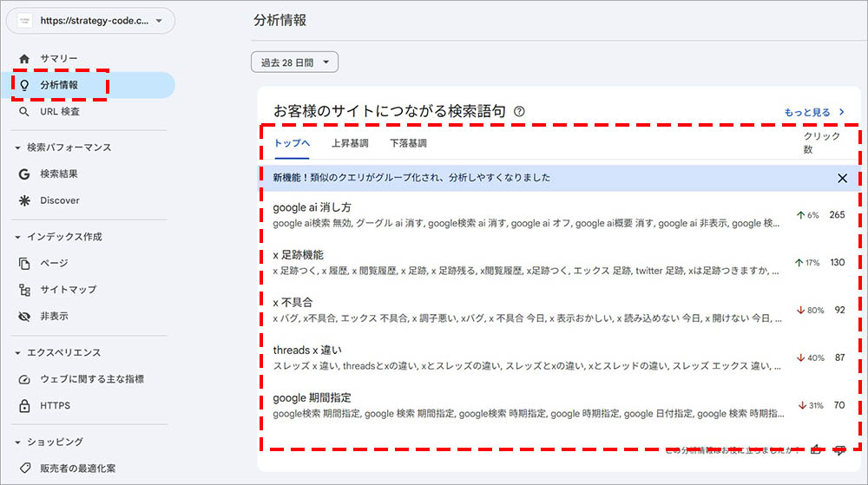Collapse the エクスペリエンス section
This screenshot has height=485, width=868.
coord(18,353)
